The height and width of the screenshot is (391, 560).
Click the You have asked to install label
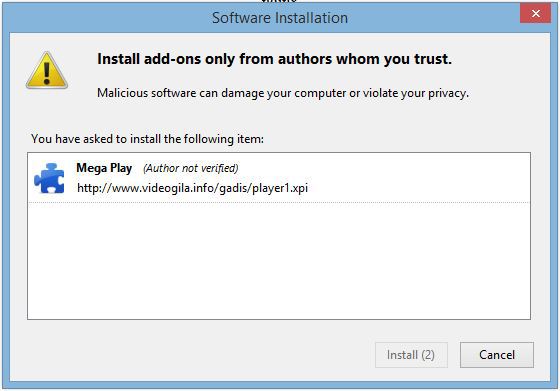coord(148,139)
